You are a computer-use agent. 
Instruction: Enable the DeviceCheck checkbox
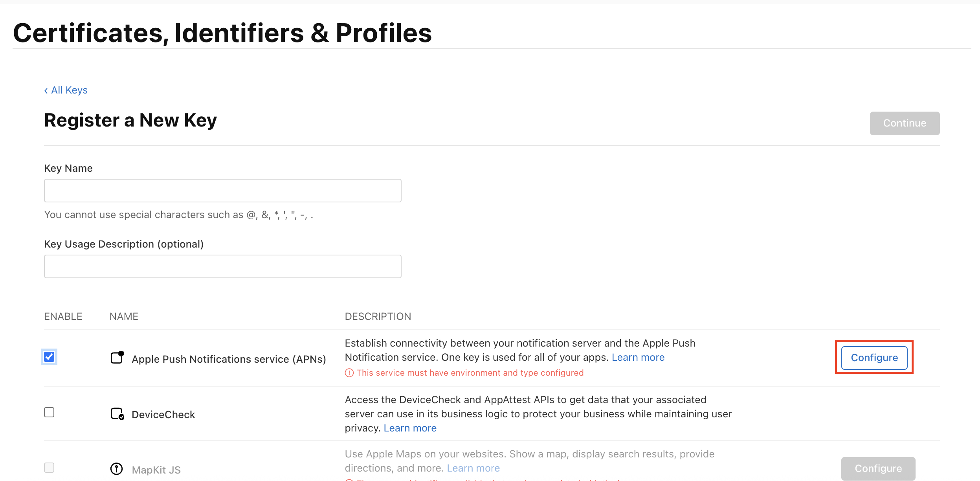point(49,412)
